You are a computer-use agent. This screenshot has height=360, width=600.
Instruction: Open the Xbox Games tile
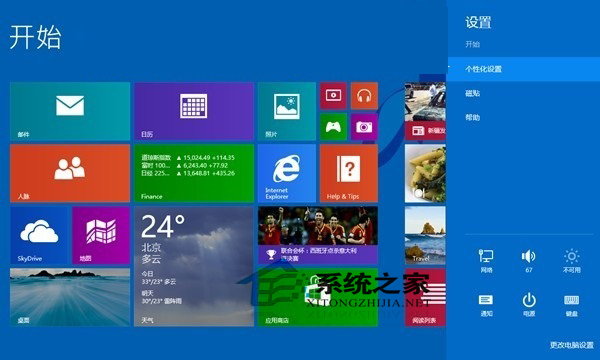(x=333, y=127)
